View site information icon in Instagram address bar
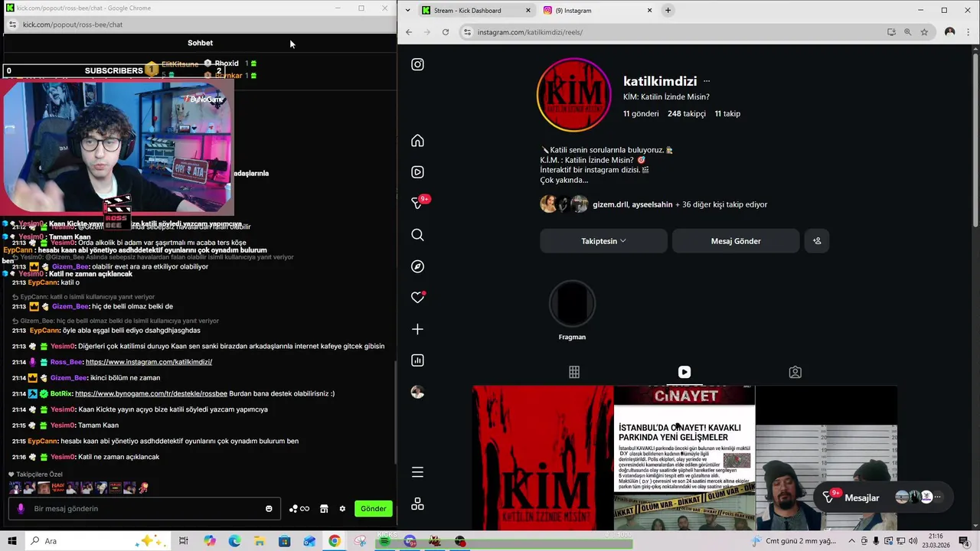This screenshot has height=551, width=980. point(467,32)
